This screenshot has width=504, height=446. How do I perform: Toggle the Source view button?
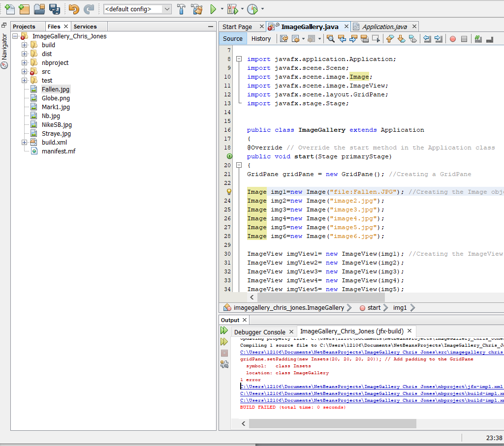pyautogui.click(x=233, y=39)
